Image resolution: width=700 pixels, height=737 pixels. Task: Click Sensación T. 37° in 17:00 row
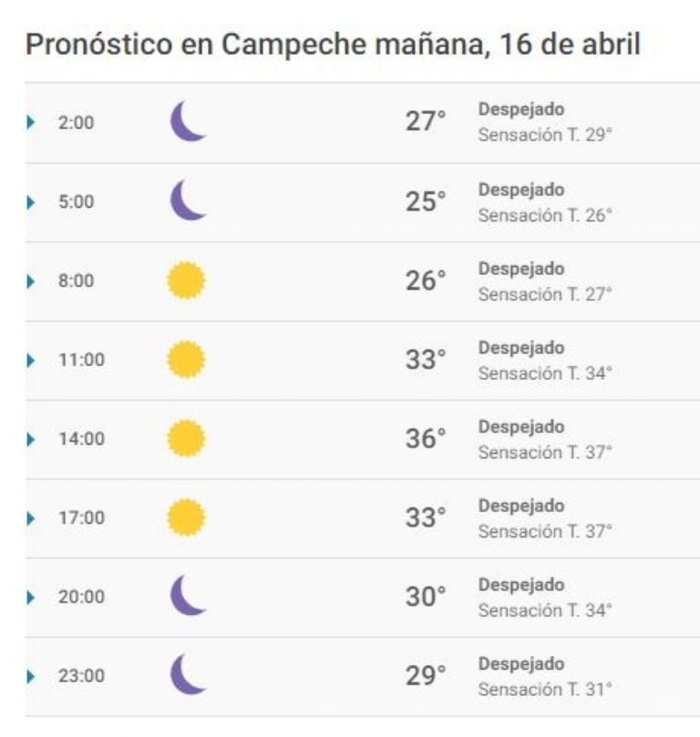545,532
